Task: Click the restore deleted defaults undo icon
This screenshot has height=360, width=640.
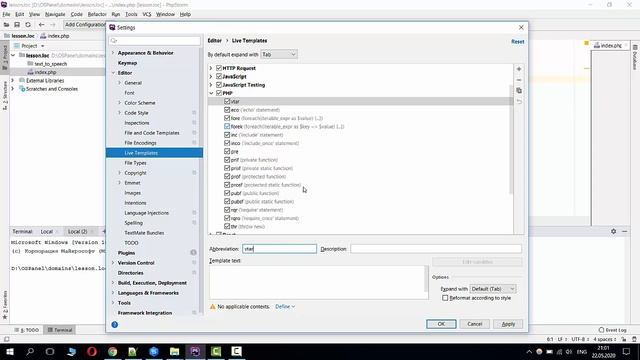Action: [x=519, y=101]
